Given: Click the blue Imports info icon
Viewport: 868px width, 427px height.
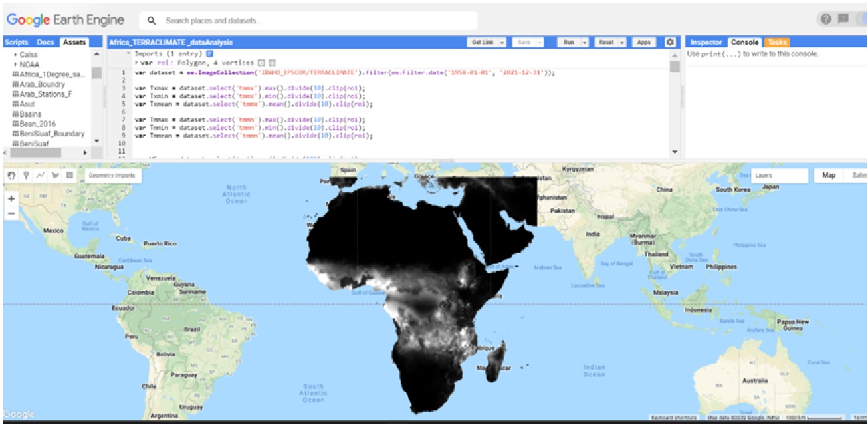Looking at the screenshot, I should click(x=209, y=53).
